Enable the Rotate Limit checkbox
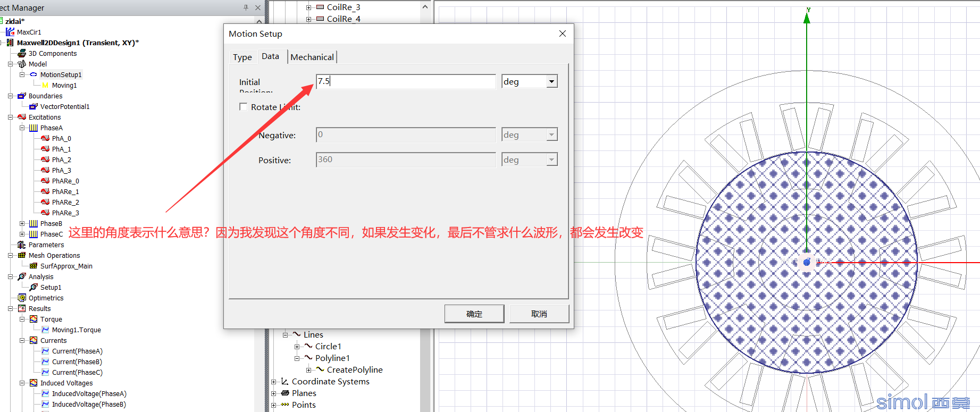 click(x=244, y=107)
